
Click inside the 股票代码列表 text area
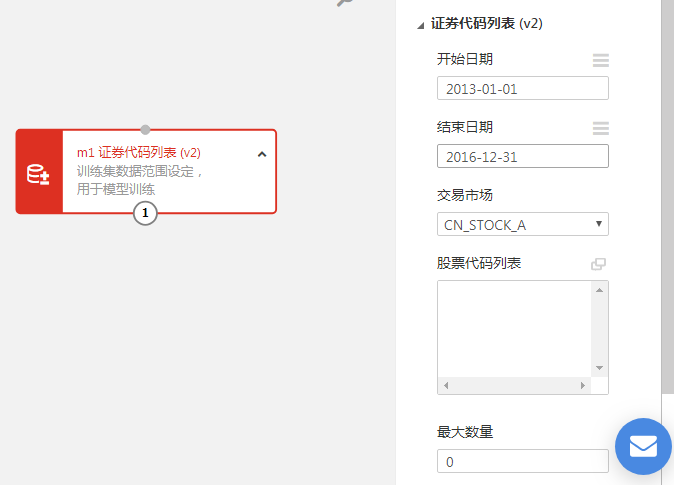(515, 329)
